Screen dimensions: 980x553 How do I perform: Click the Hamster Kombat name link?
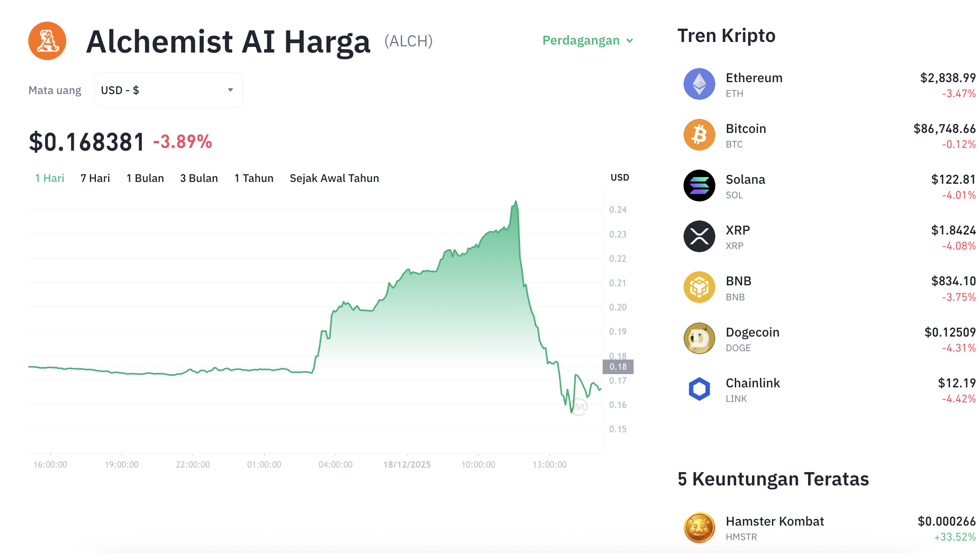click(x=775, y=521)
